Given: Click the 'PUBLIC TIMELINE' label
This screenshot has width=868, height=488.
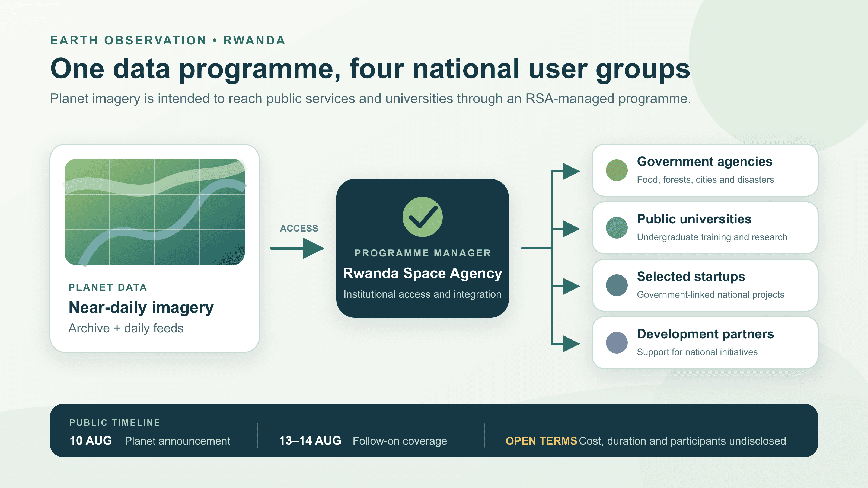Looking at the screenshot, I should point(115,423).
